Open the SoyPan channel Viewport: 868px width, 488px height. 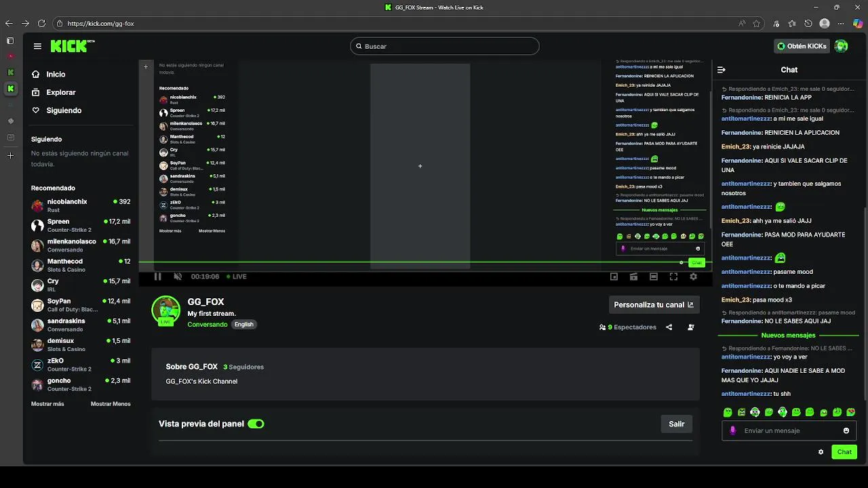tap(81, 305)
